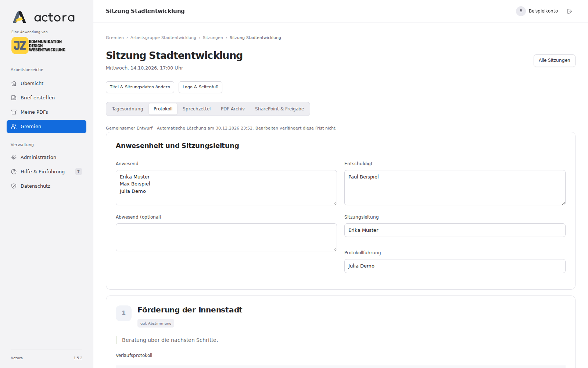The width and height of the screenshot is (588, 368).
Task: Click the Beratung über die nächsten Schritte text
Action: pos(170,340)
